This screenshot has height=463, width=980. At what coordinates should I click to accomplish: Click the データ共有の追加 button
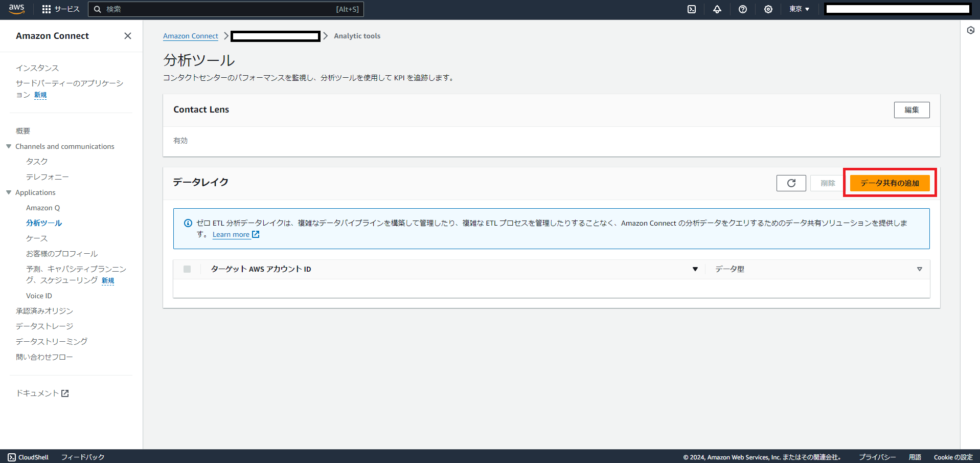pos(890,183)
